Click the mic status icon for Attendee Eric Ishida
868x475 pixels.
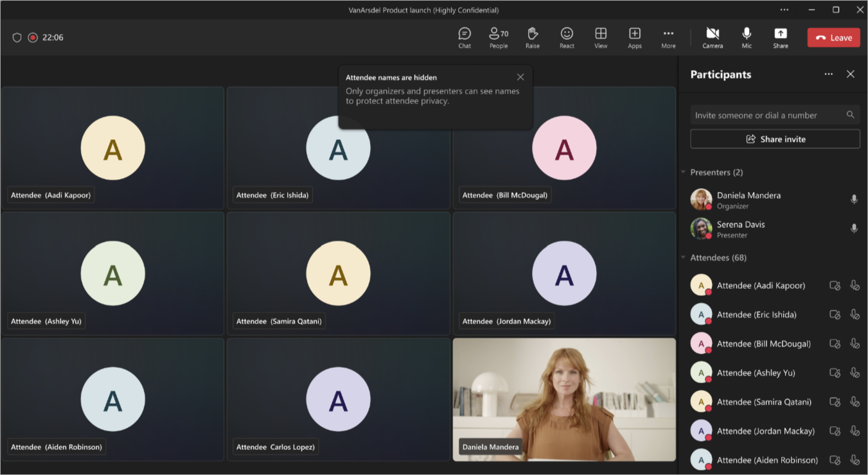[x=855, y=314]
